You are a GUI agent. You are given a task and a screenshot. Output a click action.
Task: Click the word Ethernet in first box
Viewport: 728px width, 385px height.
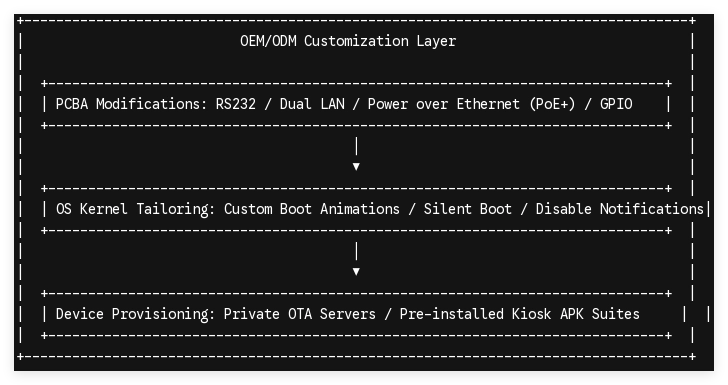pyautogui.click(x=488, y=104)
